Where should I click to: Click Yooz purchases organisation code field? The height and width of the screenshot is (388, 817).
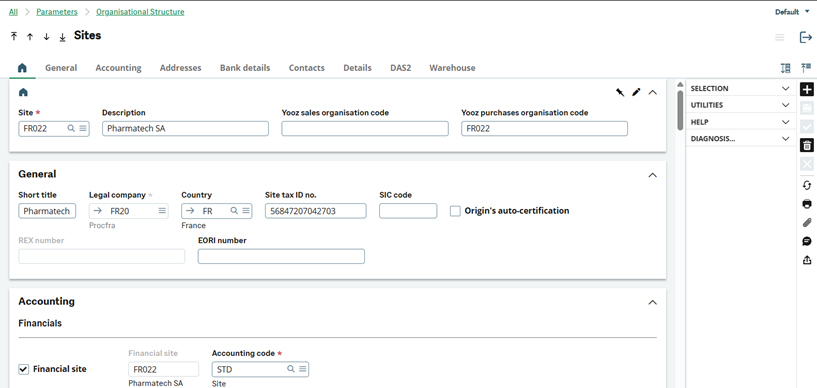pyautogui.click(x=544, y=129)
